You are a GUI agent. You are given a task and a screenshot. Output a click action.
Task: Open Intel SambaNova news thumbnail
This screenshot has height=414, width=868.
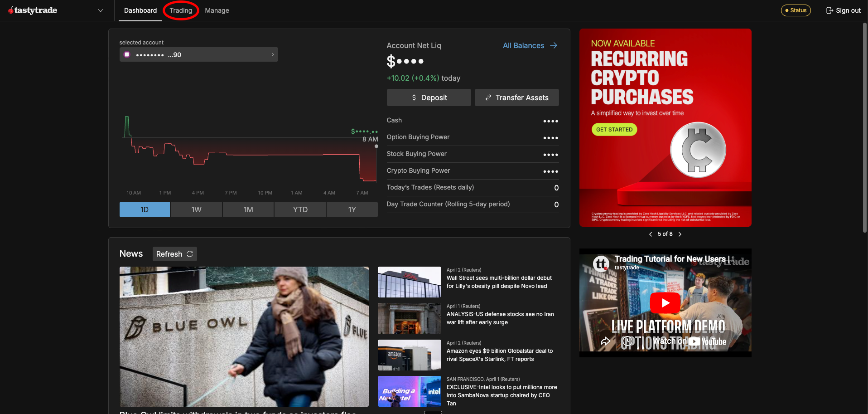click(410, 391)
